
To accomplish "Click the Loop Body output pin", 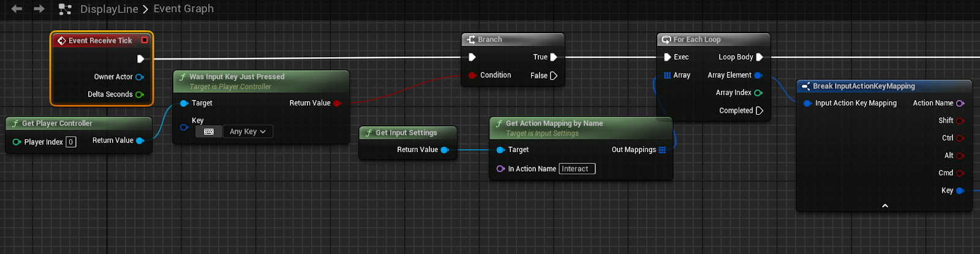I will pyautogui.click(x=759, y=57).
